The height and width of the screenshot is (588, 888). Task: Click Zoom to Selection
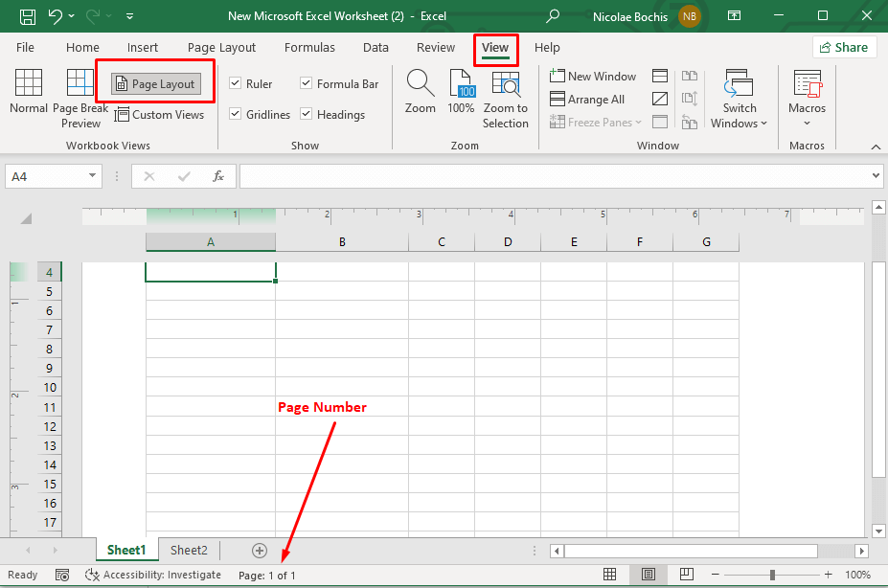click(506, 99)
